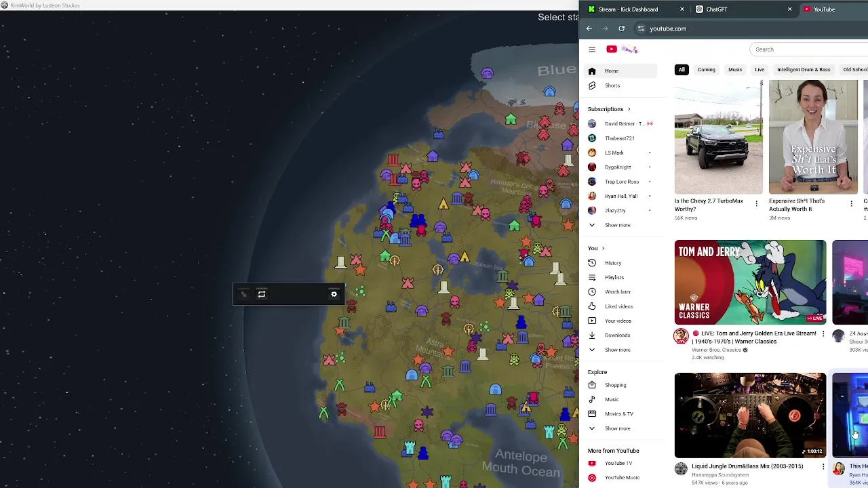
Task: Open Music under Explore
Action: click(621, 399)
